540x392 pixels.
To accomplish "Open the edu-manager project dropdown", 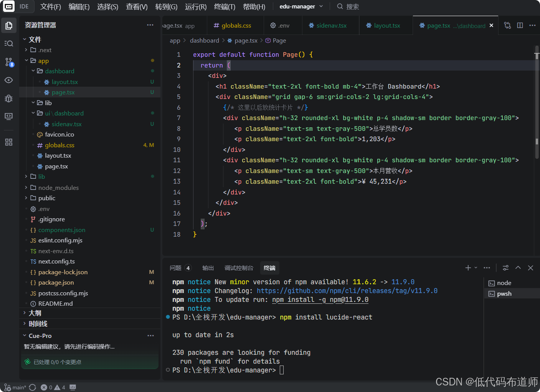I will [301, 7].
